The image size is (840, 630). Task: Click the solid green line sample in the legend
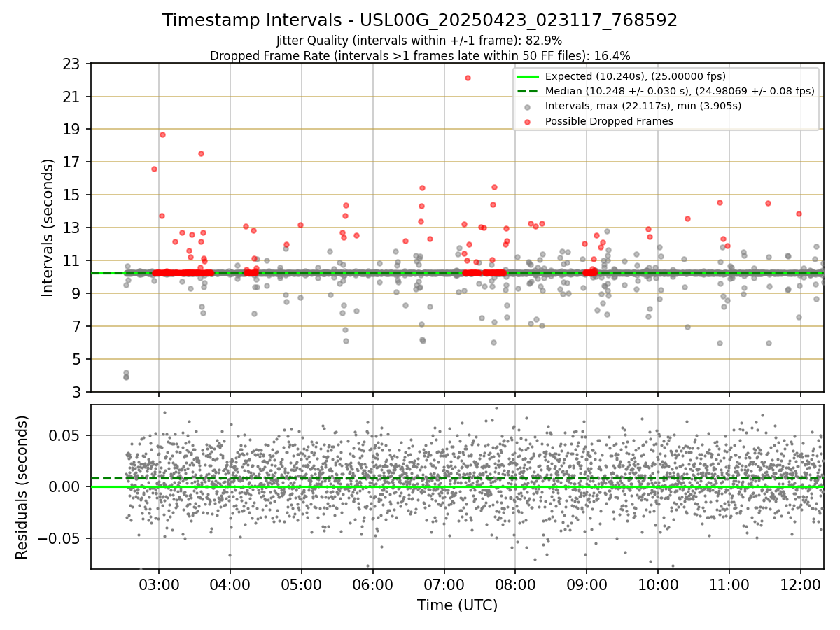[527, 76]
